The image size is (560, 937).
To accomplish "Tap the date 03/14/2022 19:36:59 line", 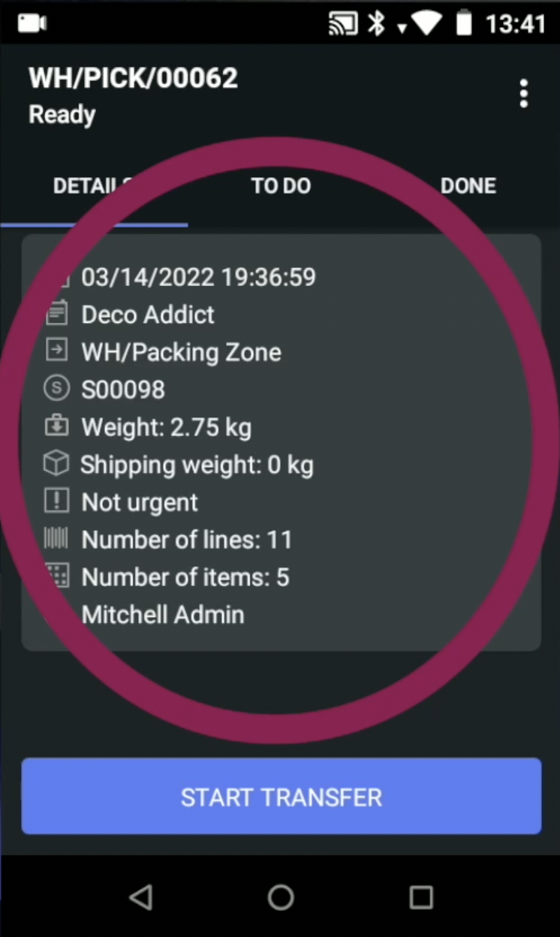I will tap(199, 276).
